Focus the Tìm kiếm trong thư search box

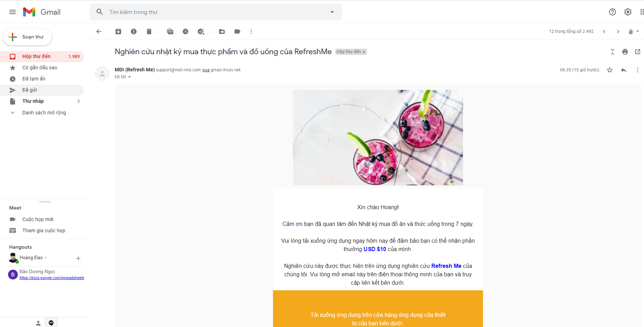click(217, 12)
